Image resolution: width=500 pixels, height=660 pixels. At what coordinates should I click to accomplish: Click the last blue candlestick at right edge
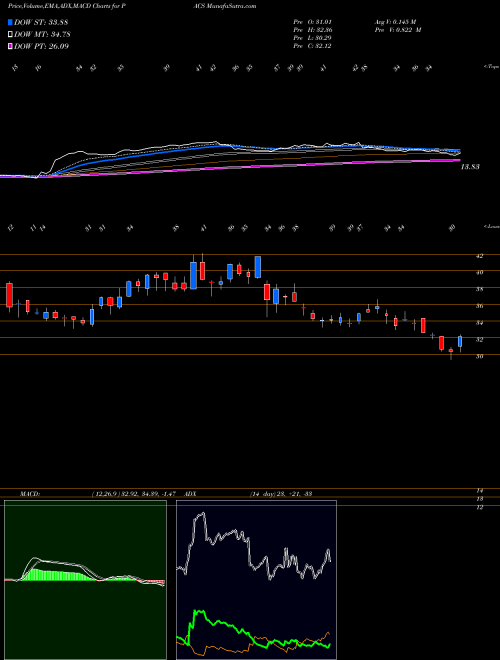point(460,341)
